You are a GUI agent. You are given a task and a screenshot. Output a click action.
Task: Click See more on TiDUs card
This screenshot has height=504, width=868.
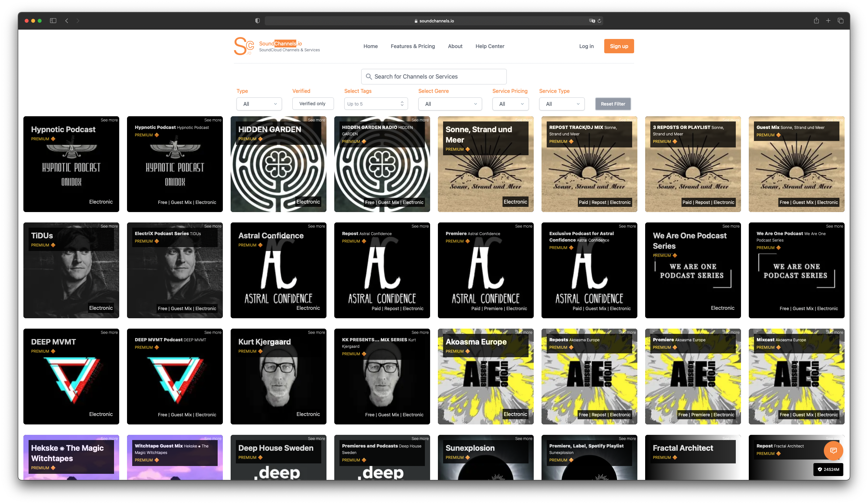[109, 226]
